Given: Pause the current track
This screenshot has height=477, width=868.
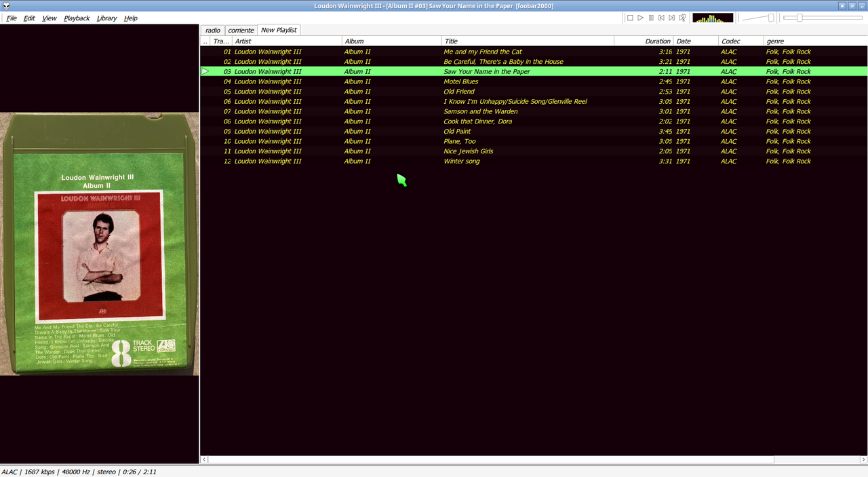Looking at the screenshot, I should pos(651,18).
